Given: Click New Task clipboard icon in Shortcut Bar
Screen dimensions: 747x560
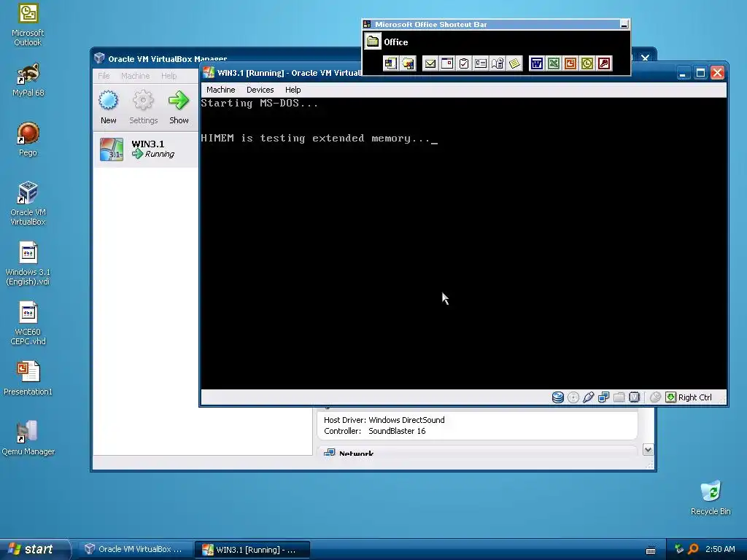Looking at the screenshot, I should click(x=463, y=63).
